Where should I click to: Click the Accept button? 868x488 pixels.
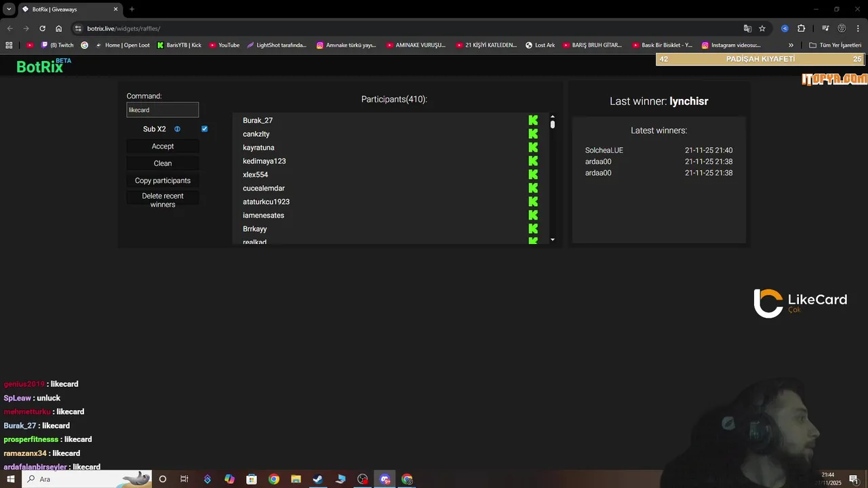(163, 146)
